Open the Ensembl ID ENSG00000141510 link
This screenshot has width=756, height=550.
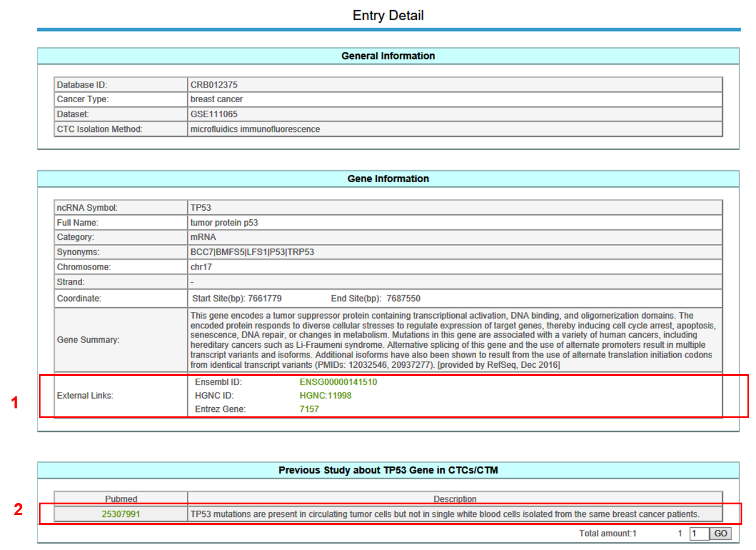point(338,382)
